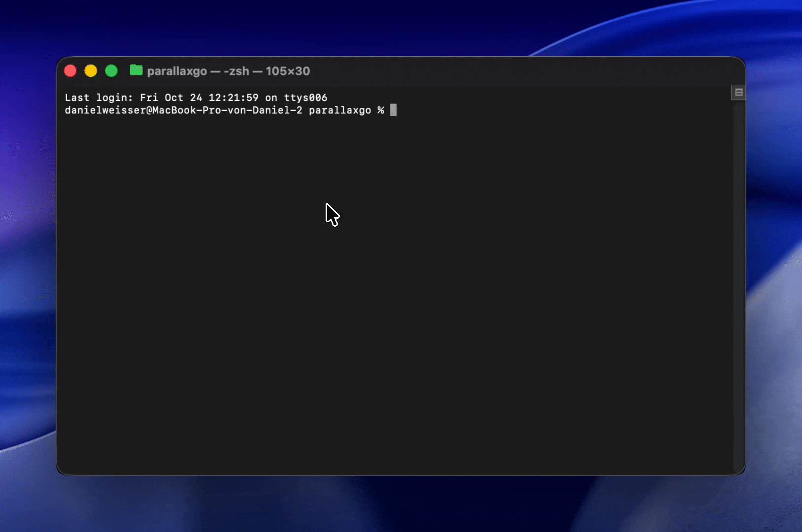
Task: Click the block cursor after the % prompt
Action: [393, 110]
